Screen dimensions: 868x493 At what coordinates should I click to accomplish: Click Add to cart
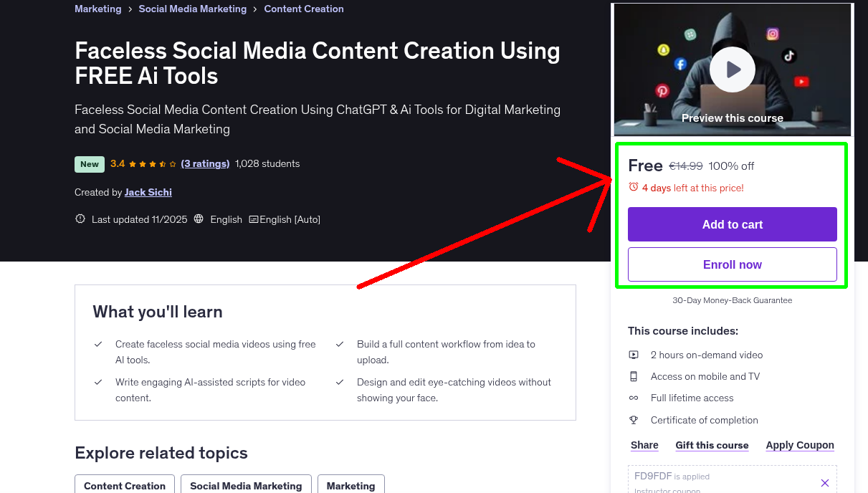(732, 224)
